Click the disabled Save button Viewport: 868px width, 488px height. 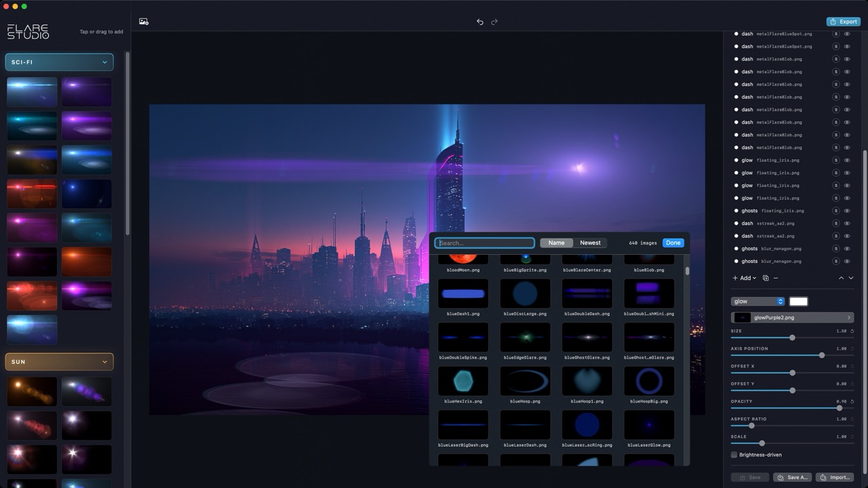[750, 477]
